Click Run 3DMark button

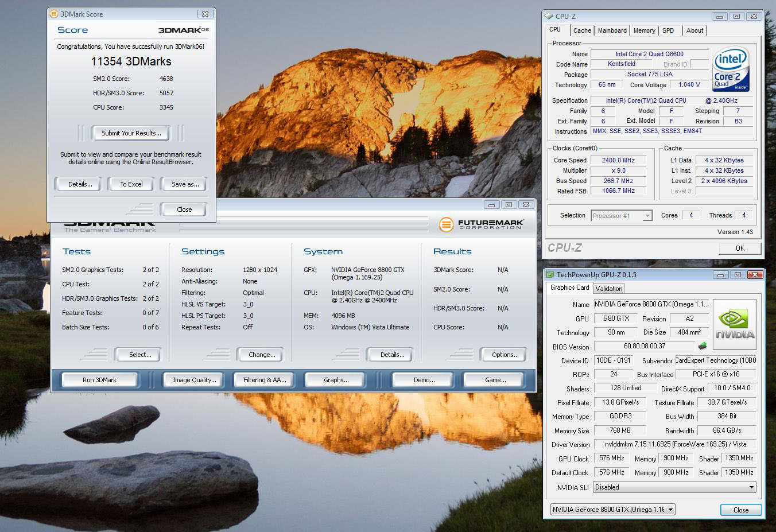coord(99,380)
